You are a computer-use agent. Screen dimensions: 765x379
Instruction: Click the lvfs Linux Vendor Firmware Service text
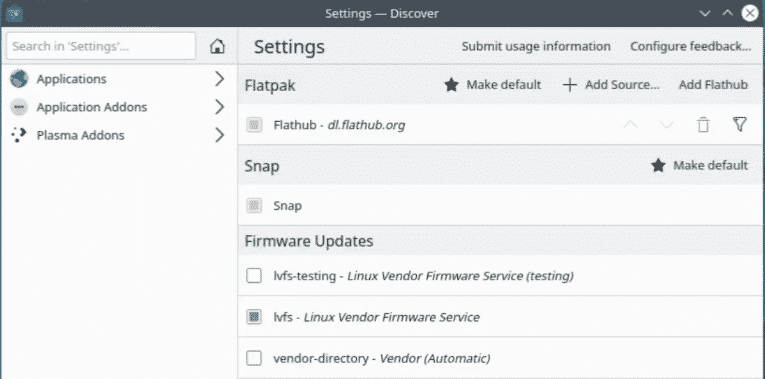[377, 317]
